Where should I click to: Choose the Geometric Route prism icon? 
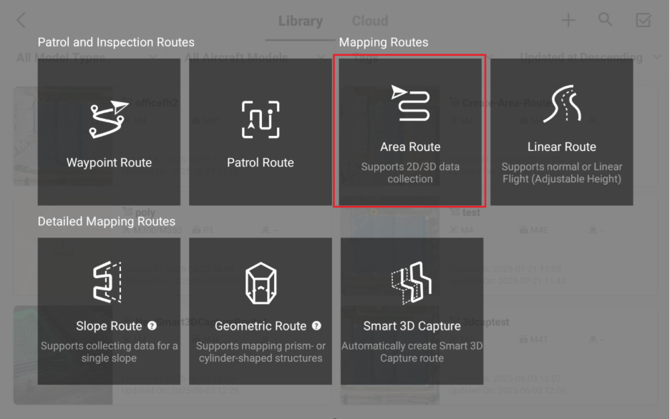(261, 284)
